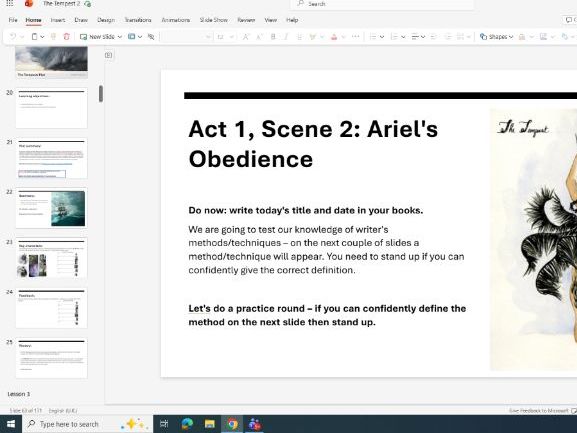Open the Slide Show tab
The width and height of the screenshot is (577, 433).
(213, 20)
